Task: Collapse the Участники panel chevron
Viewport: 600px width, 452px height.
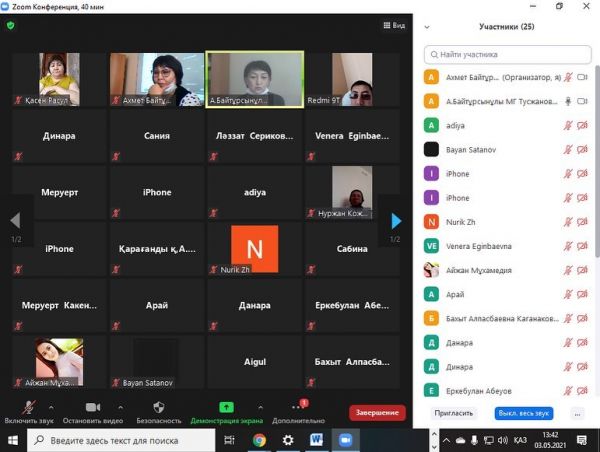Action: click(x=428, y=27)
